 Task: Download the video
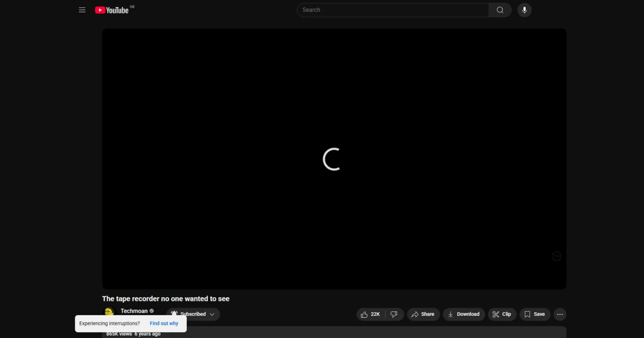(464, 314)
